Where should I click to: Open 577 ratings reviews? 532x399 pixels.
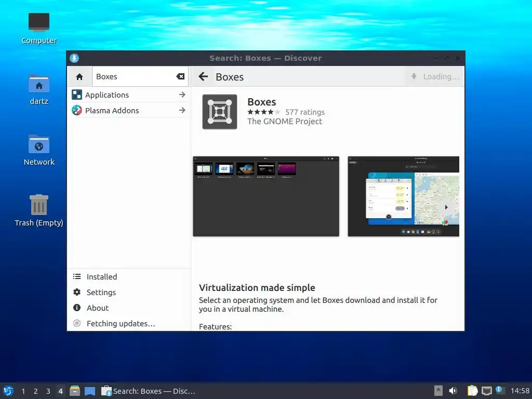click(304, 112)
